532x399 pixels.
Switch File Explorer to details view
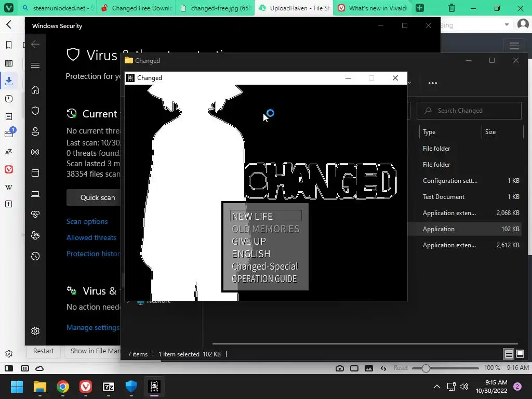(x=509, y=354)
